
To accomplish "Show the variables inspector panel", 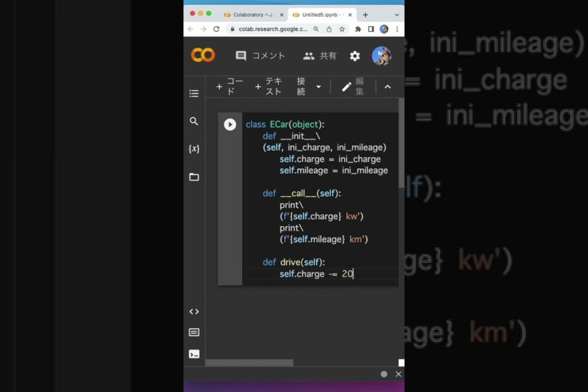I will tap(194, 149).
